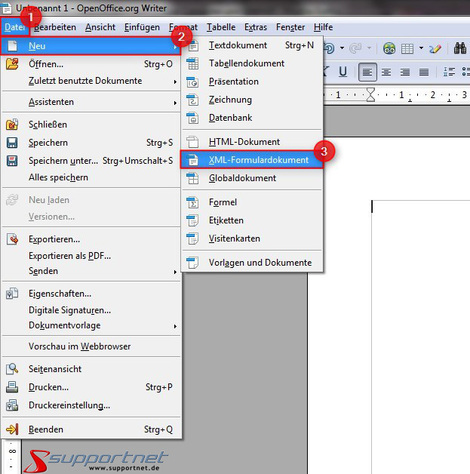Click the Öffnen folder icon

click(x=12, y=64)
